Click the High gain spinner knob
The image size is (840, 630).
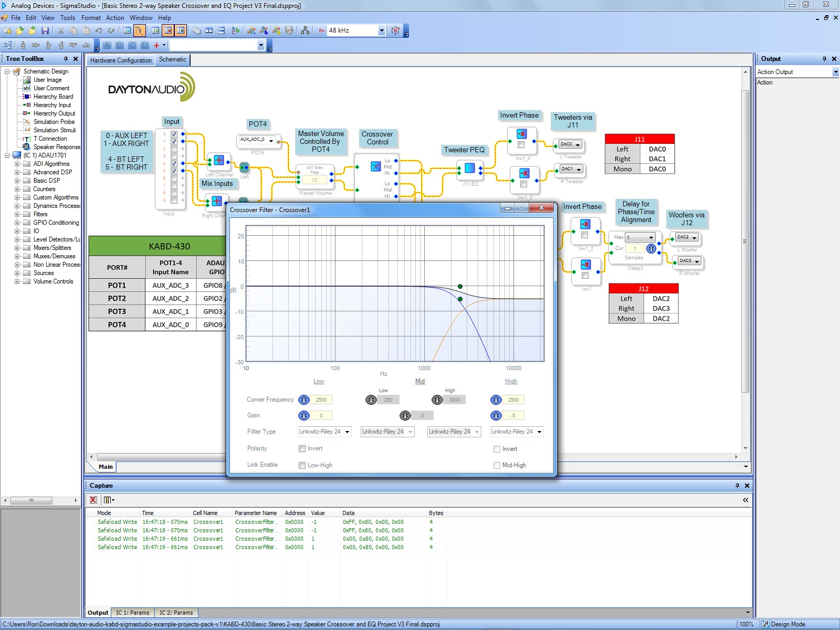(496, 416)
